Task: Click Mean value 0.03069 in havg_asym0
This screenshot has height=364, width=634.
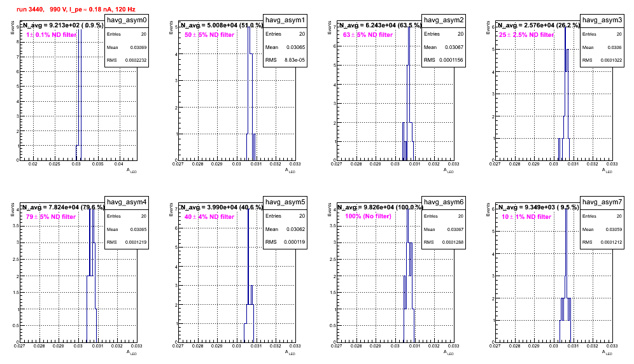Action: (138, 48)
